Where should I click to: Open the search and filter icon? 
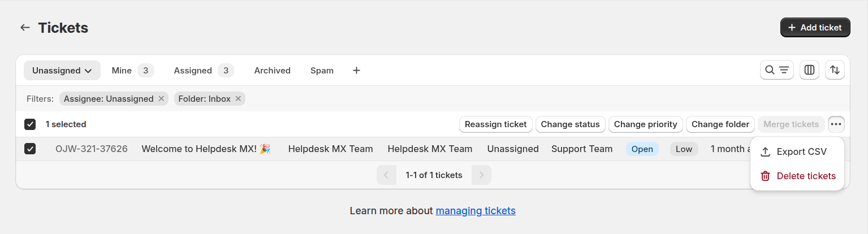click(776, 70)
